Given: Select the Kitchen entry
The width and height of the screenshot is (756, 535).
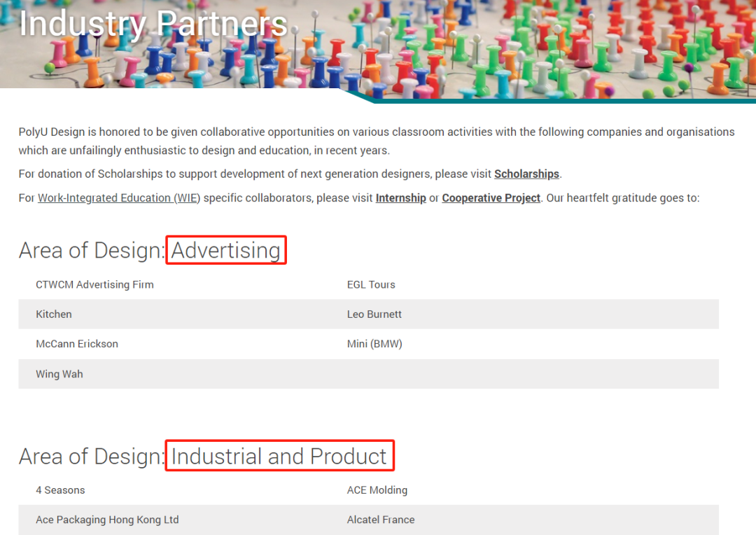Looking at the screenshot, I should click(x=53, y=314).
